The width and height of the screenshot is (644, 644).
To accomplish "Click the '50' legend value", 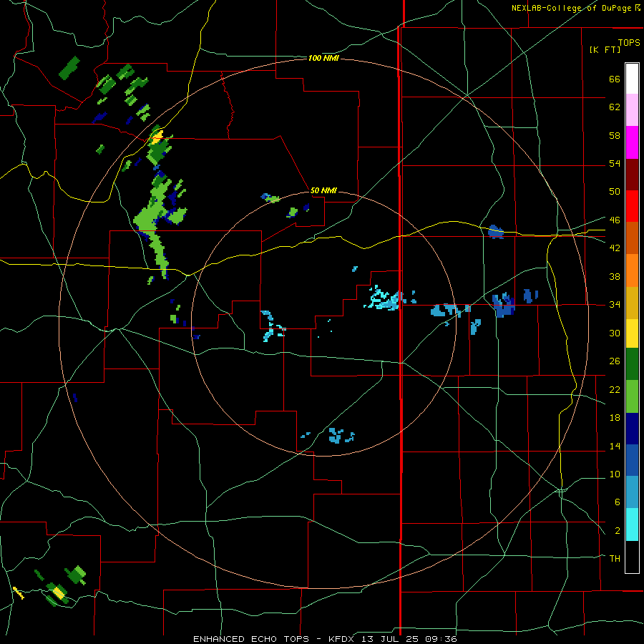I will 615,192.
